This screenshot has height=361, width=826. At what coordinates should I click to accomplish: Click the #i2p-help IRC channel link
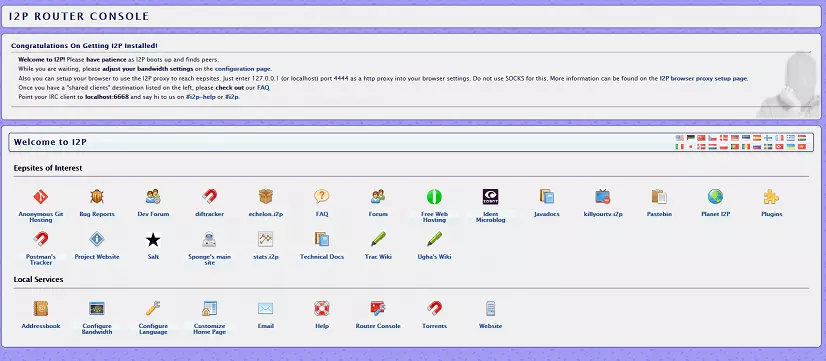click(201, 97)
